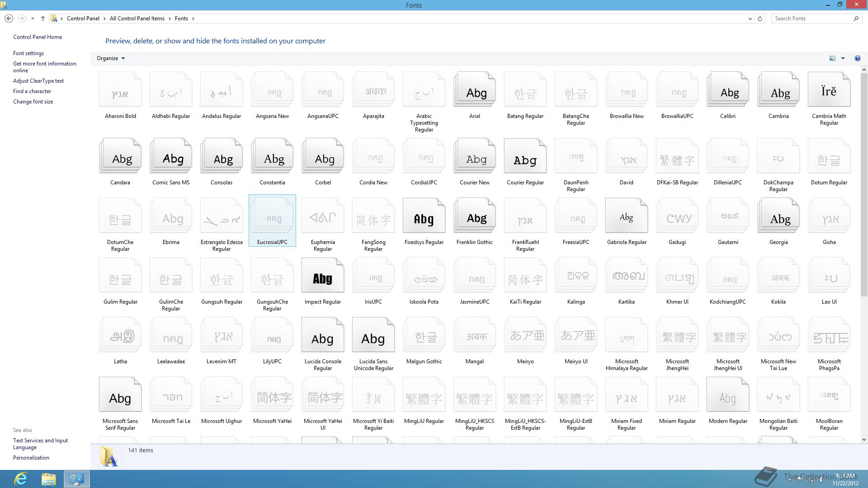This screenshot has width=868, height=488.
Task: Open the Personalization link
Action: (31, 458)
